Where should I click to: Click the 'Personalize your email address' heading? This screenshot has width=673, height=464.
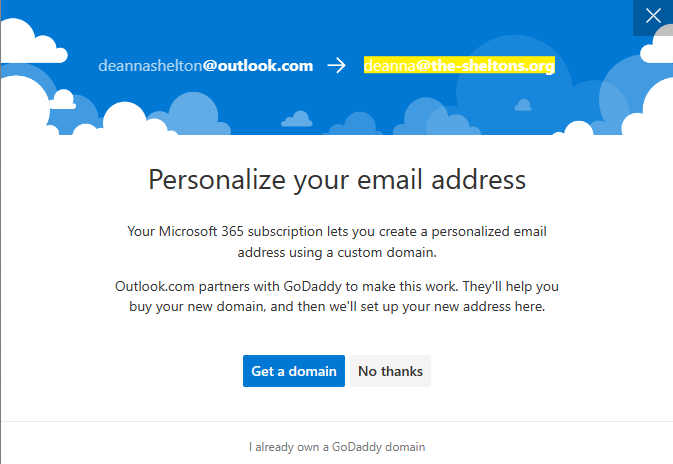pyautogui.click(x=337, y=180)
